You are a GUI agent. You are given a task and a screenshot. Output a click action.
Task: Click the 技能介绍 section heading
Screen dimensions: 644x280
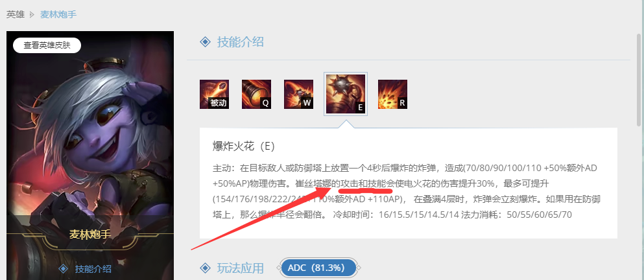coord(240,42)
